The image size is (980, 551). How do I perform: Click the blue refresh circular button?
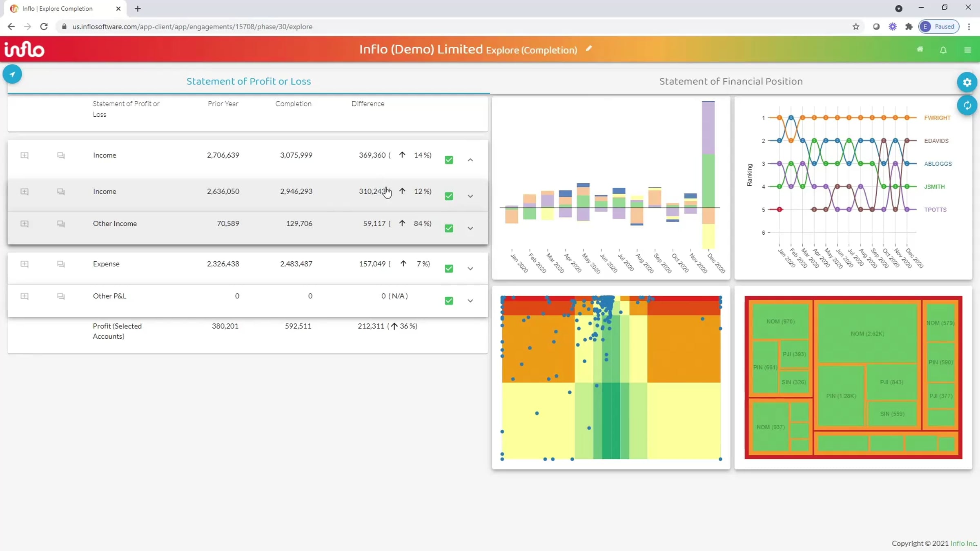click(x=967, y=105)
